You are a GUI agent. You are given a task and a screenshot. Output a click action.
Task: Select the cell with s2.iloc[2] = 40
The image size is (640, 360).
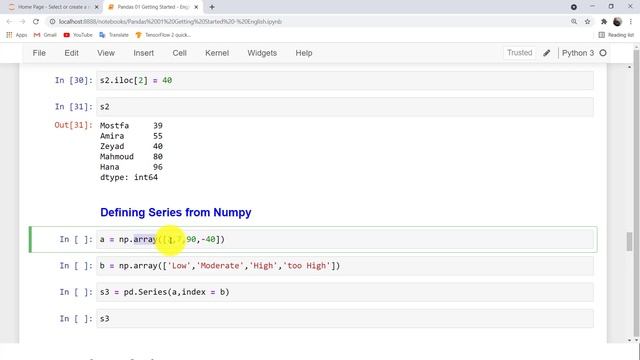tap(345, 80)
